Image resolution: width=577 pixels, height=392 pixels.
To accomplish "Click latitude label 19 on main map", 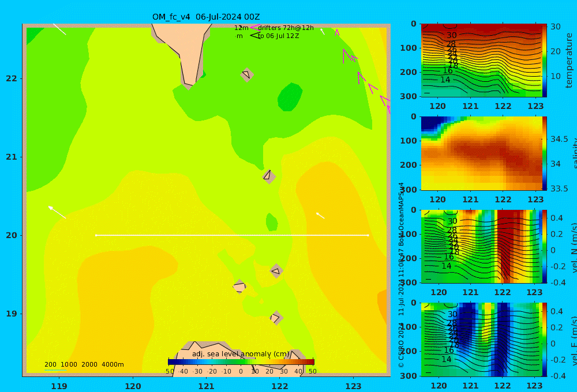I will coord(12,314).
